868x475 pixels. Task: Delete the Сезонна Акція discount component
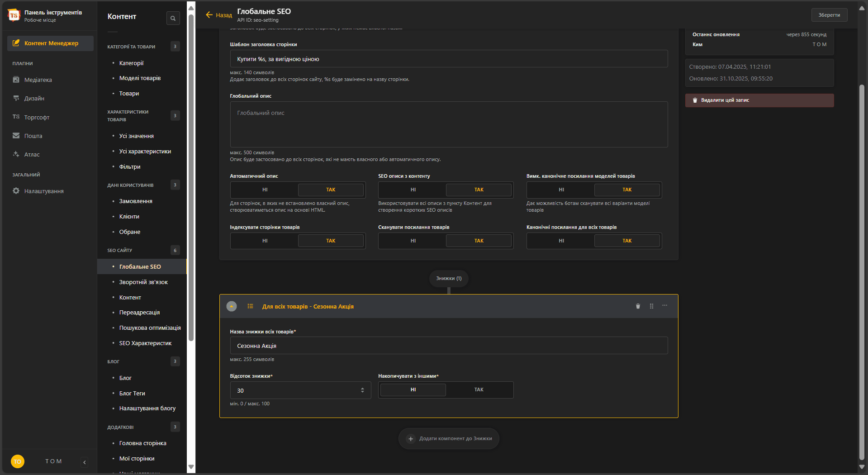point(638,306)
